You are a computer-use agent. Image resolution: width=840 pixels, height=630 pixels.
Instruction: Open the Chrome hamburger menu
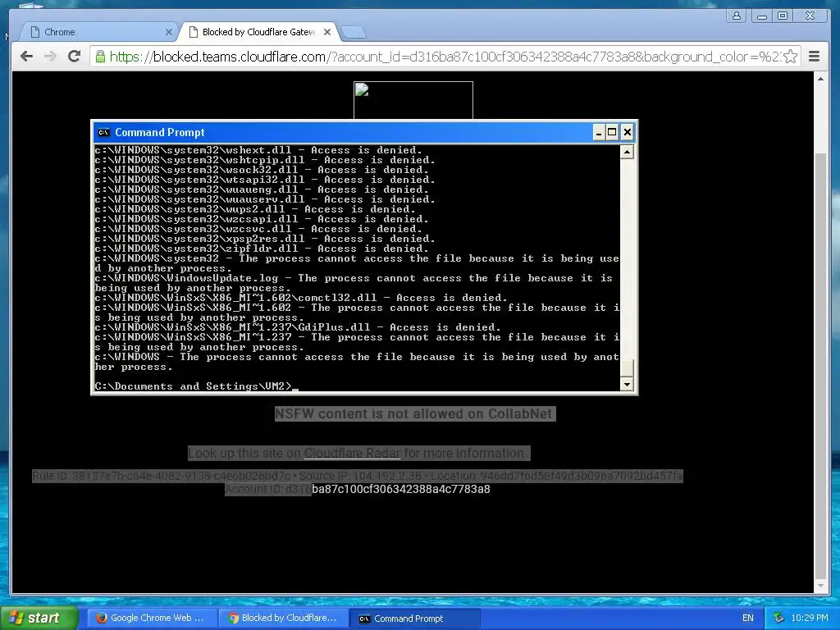814,57
